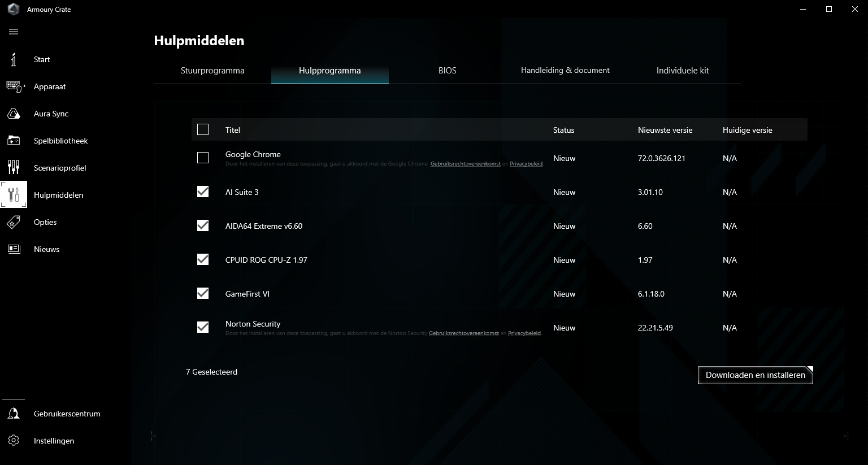Open Gebruikerscentrum in the sidebar
Viewport: 868px width, 465px height.
tap(67, 414)
